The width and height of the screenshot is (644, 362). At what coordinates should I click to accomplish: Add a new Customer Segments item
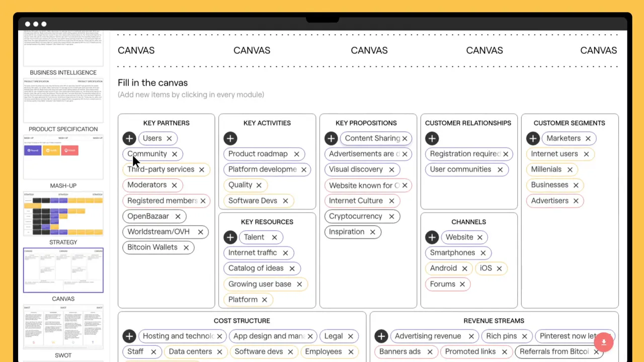pyautogui.click(x=533, y=138)
